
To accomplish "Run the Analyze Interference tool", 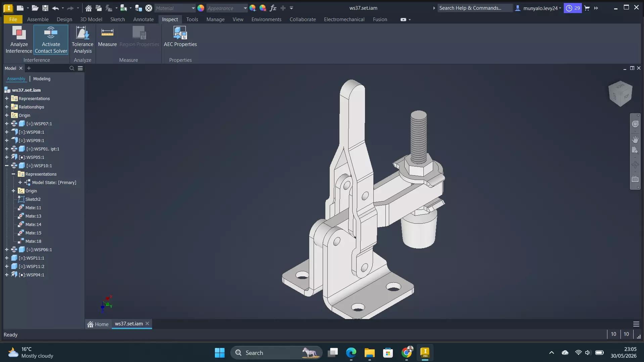I will tap(19, 40).
